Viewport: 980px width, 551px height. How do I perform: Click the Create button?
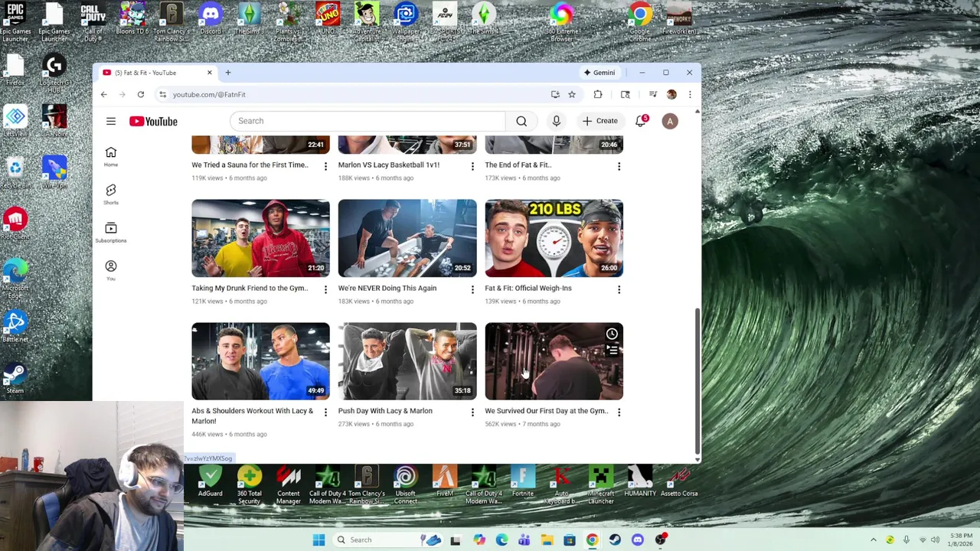(599, 121)
